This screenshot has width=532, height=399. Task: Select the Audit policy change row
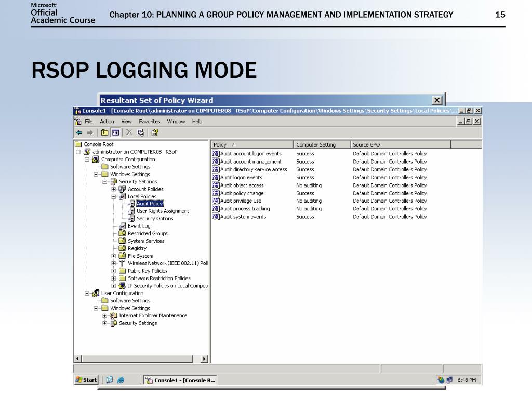click(x=320, y=193)
